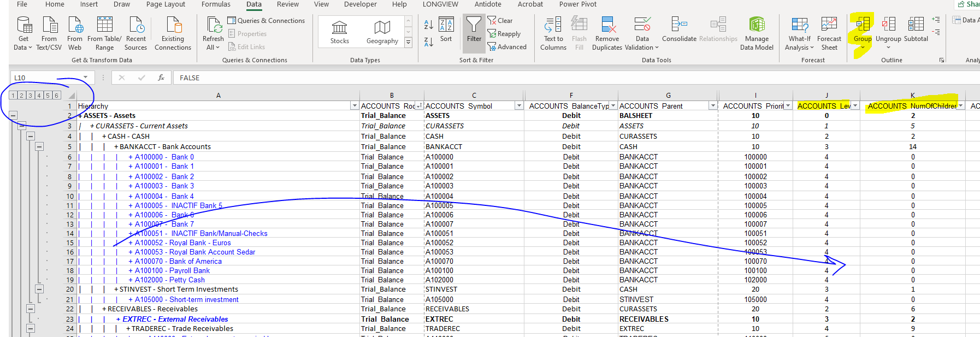
Task: Show Queries & Connections pane
Action: click(267, 21)
